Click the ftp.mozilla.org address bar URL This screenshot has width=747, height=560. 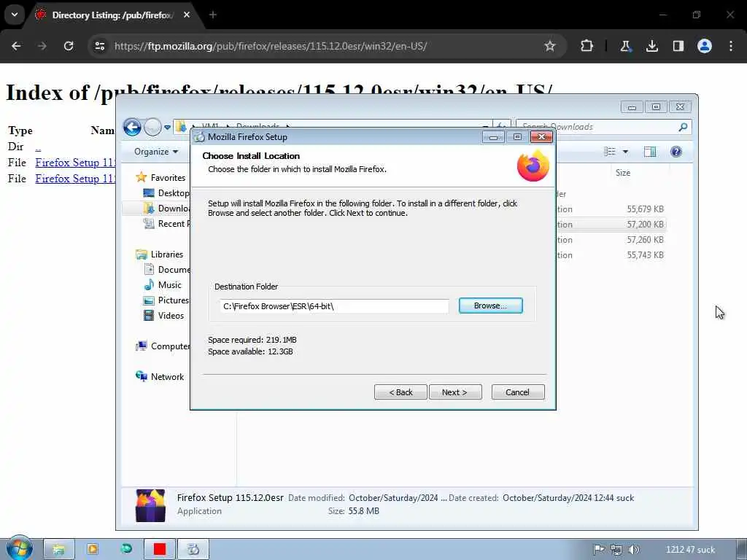(x=271, y=46)
